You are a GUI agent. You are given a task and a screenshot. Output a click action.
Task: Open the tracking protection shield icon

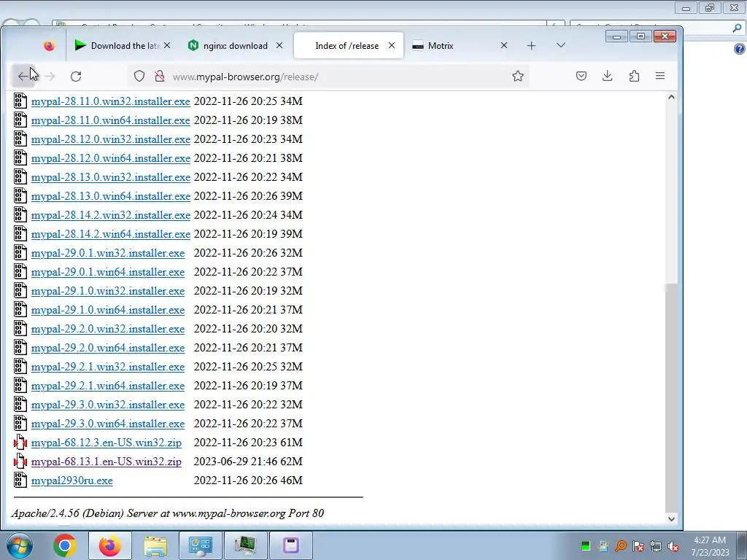click(139, 76)
